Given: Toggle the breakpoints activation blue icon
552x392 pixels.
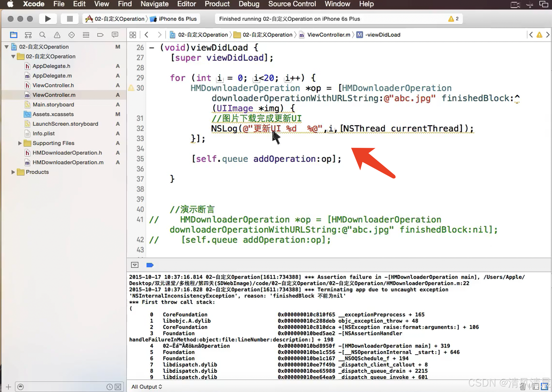Looking at the screenshot, I should (150, 265).
